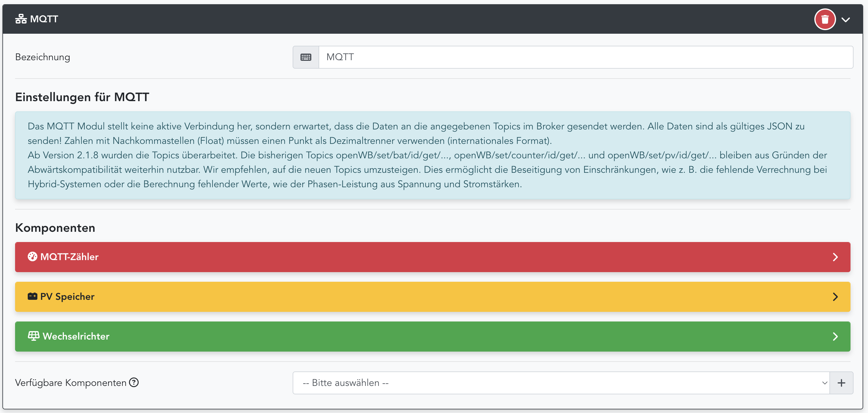Click the network icon beside MQTT title
Viewport: 868px width, 413px height.
pos(21,19)
